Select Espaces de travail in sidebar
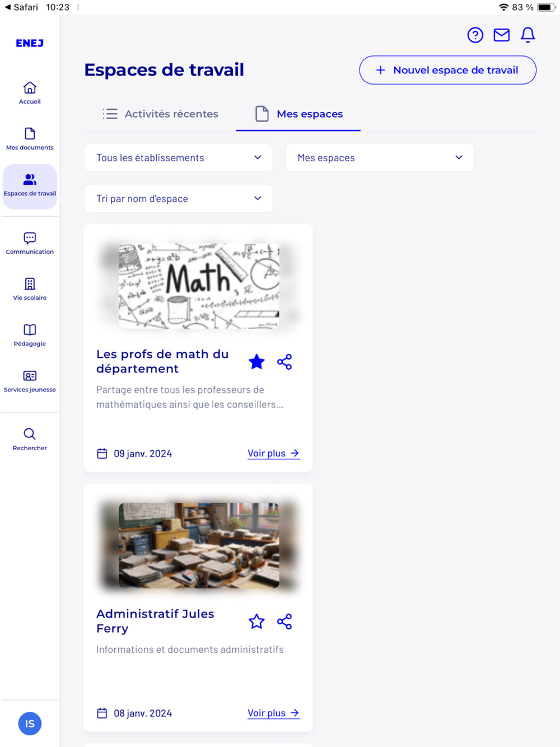 [30, 186]
